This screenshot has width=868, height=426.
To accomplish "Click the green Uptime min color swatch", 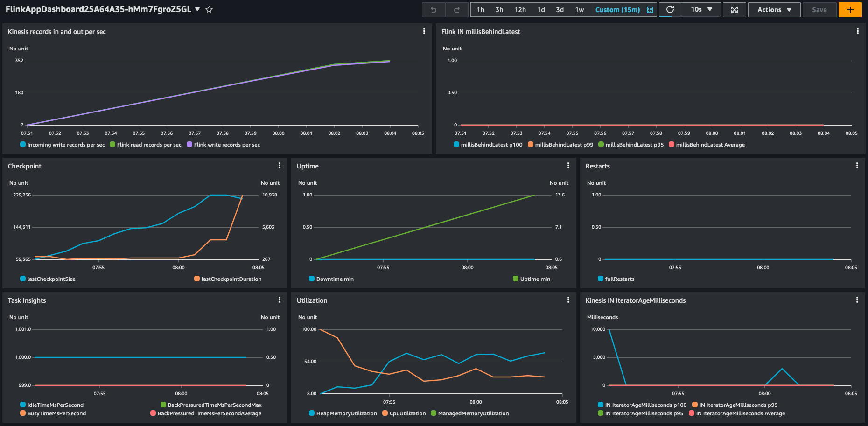I will (516, 279).
